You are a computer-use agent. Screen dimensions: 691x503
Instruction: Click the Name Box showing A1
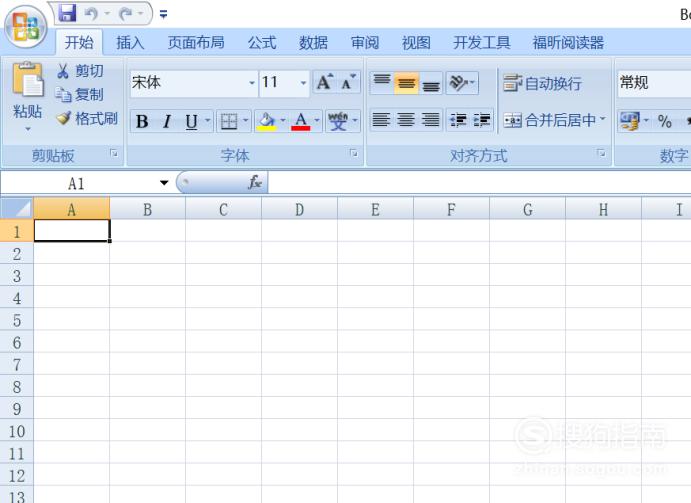point(76,183)
